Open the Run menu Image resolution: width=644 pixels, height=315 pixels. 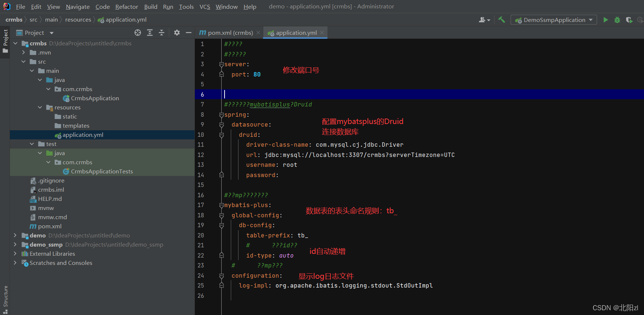[168, 7]
